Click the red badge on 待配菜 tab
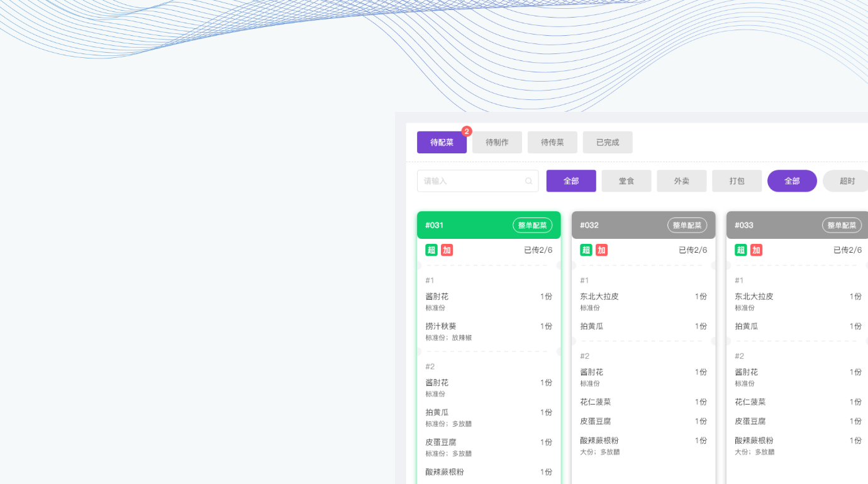Screen dimensions: 868x484 click(467, 131)
